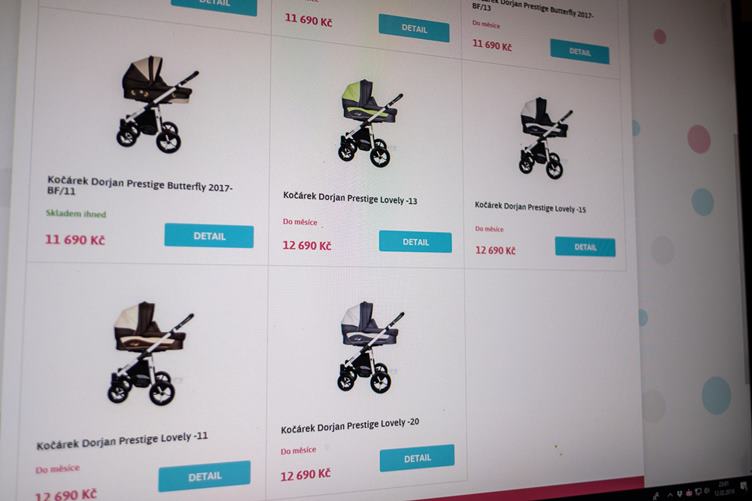The image size is (752, 501).
Task: Click the Butterfly 2017-BF/11 stroller image
Action: pyautogui.click(x=155, y=104)
